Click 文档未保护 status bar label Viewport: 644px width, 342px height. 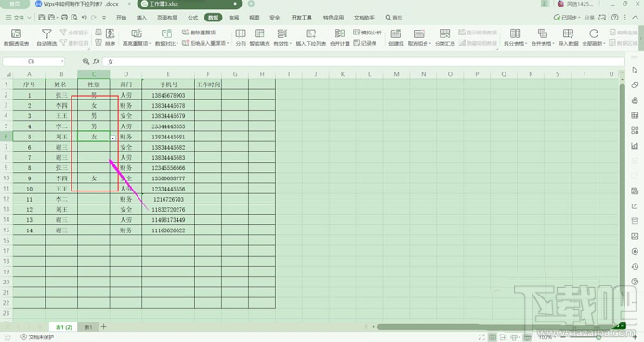37,337
